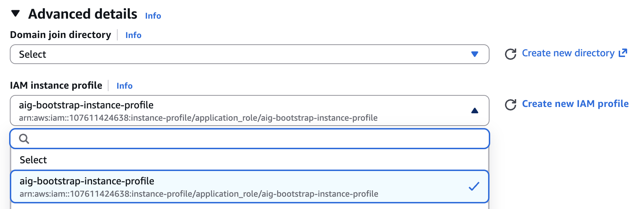Screen dimensions: 644x209
Task: Click the Domain join directory label
Action: [60, 35]
